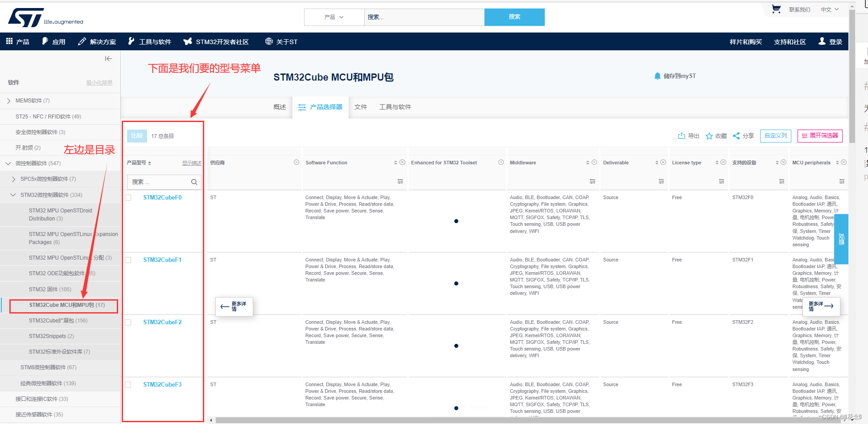Open the 产品 dropdown beside the search box
The image size is (868, 424).
pos(334,17)
